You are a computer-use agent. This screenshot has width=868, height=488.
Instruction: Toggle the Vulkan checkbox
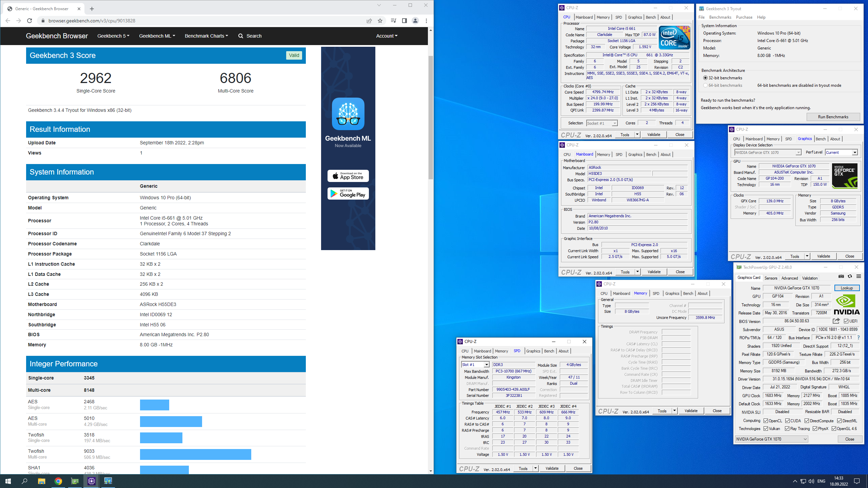pos(766,429)
